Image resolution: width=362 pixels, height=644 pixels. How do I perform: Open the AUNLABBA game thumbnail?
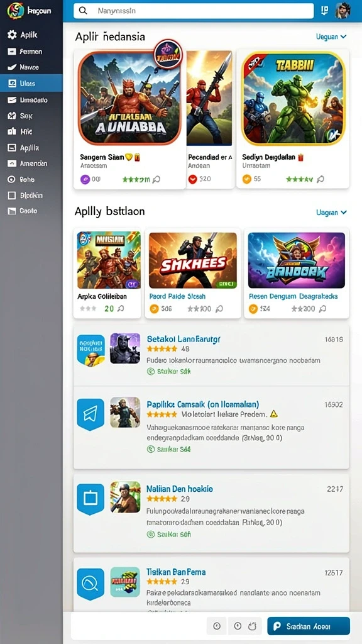pyautogui.click(x=129, y=99)
